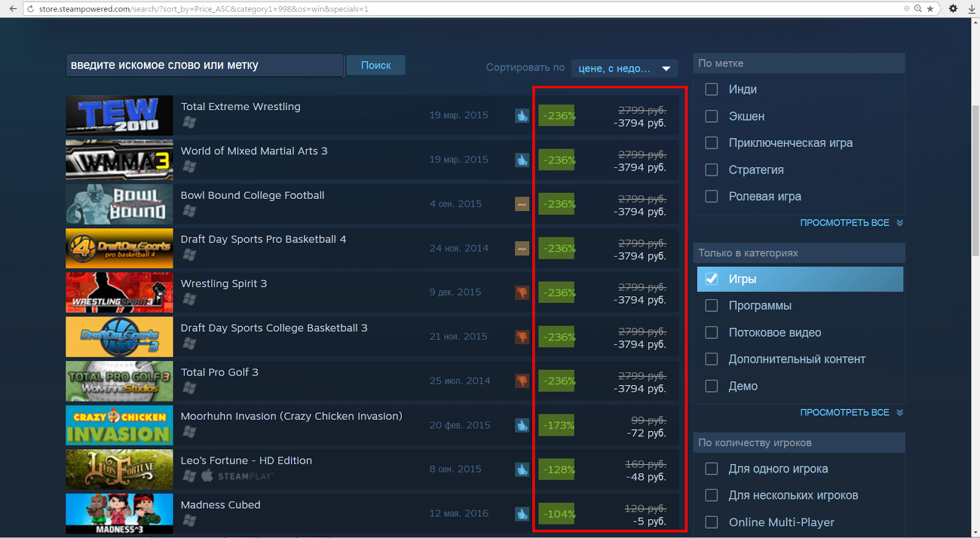Check the Демо checkbox
980x538 pixels.
tap(711, 386)
